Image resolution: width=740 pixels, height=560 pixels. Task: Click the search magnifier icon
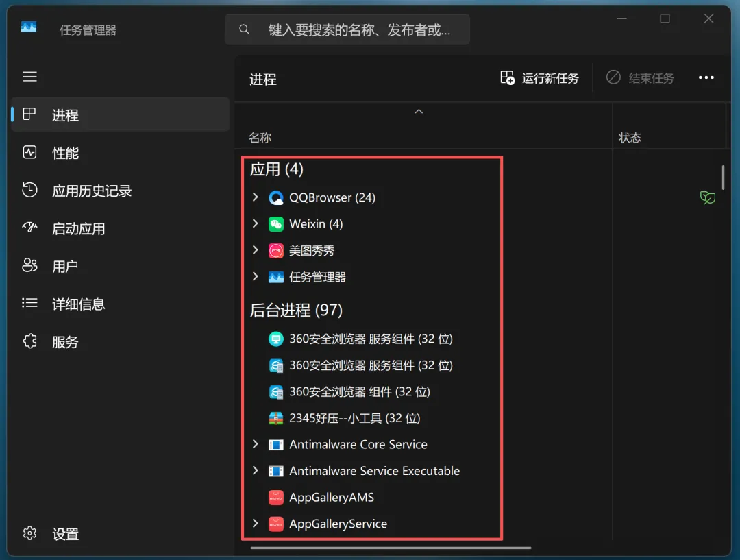click(x=244, y=29)
